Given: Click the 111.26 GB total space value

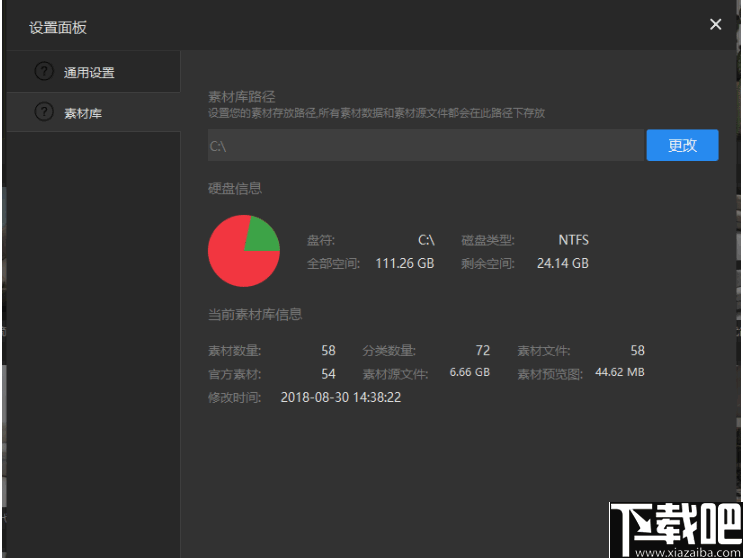Looking at the screenshot, I should [x=404, y=263].
